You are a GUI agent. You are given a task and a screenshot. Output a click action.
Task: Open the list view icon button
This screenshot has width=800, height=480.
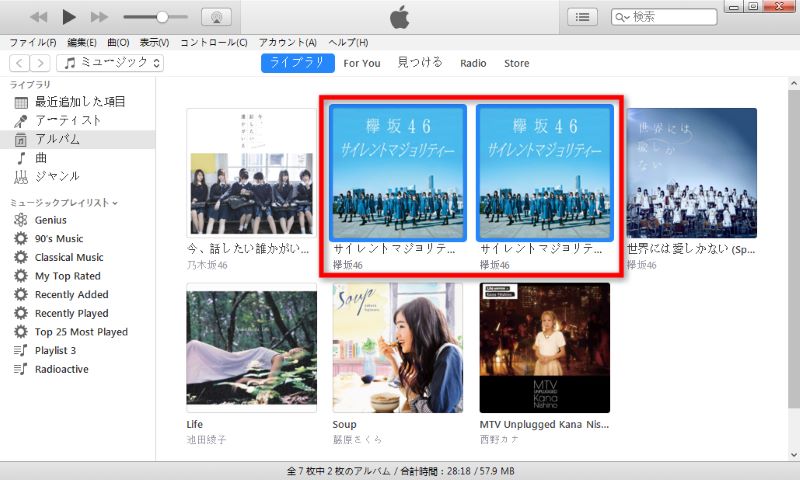(582, 17)
